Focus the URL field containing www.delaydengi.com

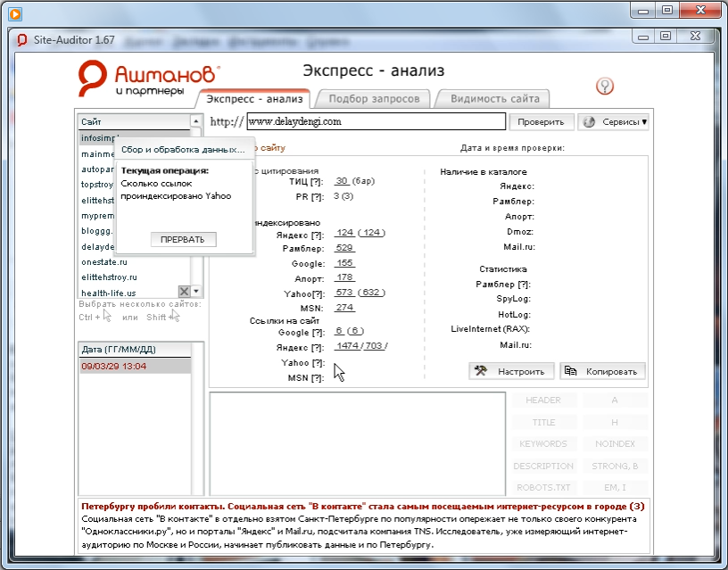(x=376, y=121)
